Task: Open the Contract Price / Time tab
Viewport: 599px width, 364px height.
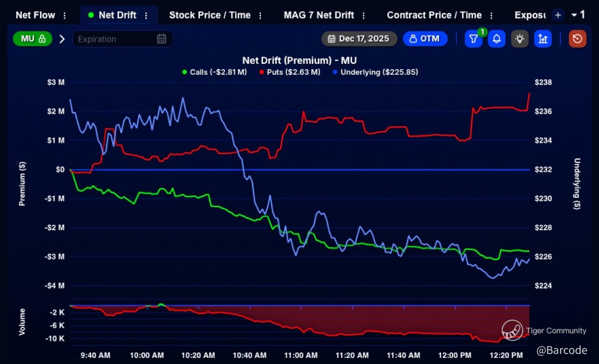Action: pos(434,15)
